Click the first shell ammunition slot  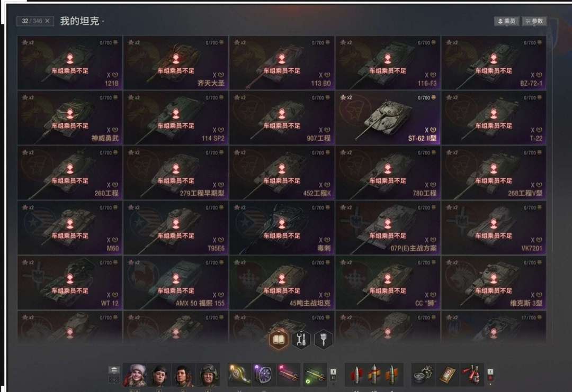[x=356, y=375]
